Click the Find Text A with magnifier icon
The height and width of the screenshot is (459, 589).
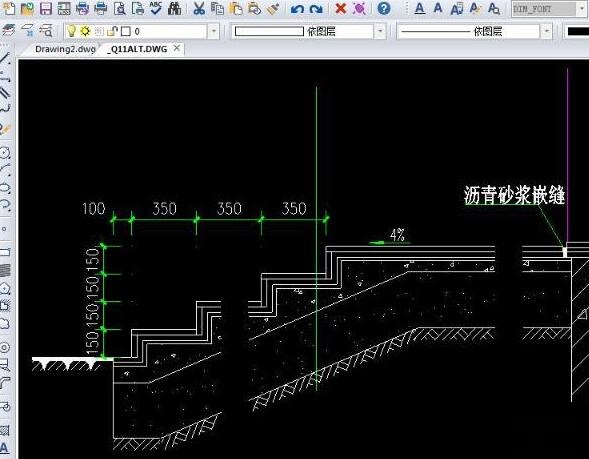pos(494,8)
